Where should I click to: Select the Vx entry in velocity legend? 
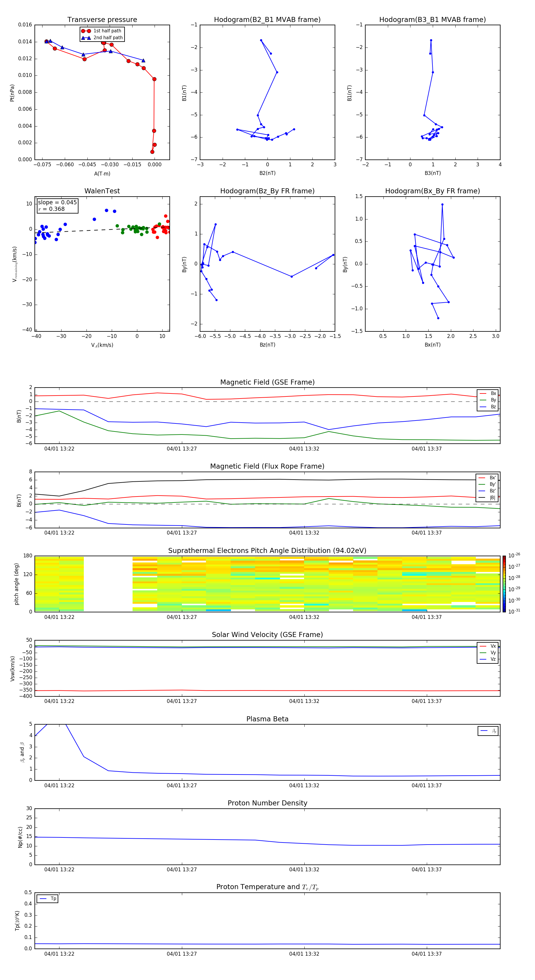click(488, 646)
